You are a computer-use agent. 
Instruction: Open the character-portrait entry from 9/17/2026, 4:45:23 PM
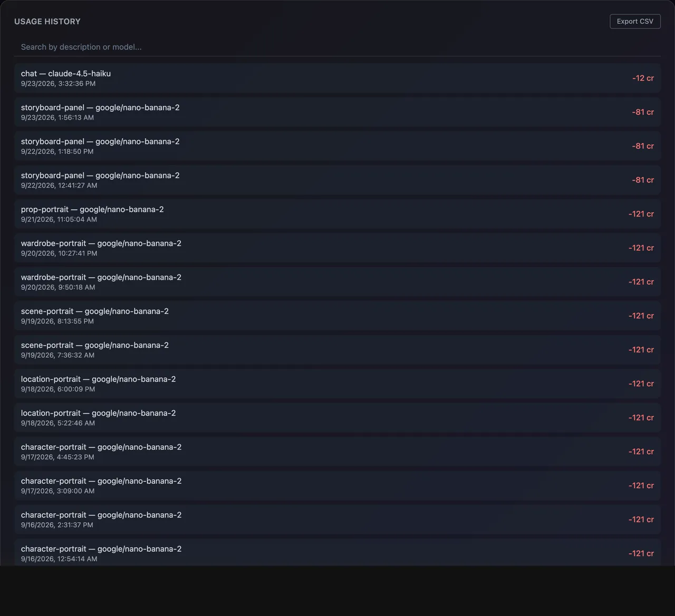point(337,452)
